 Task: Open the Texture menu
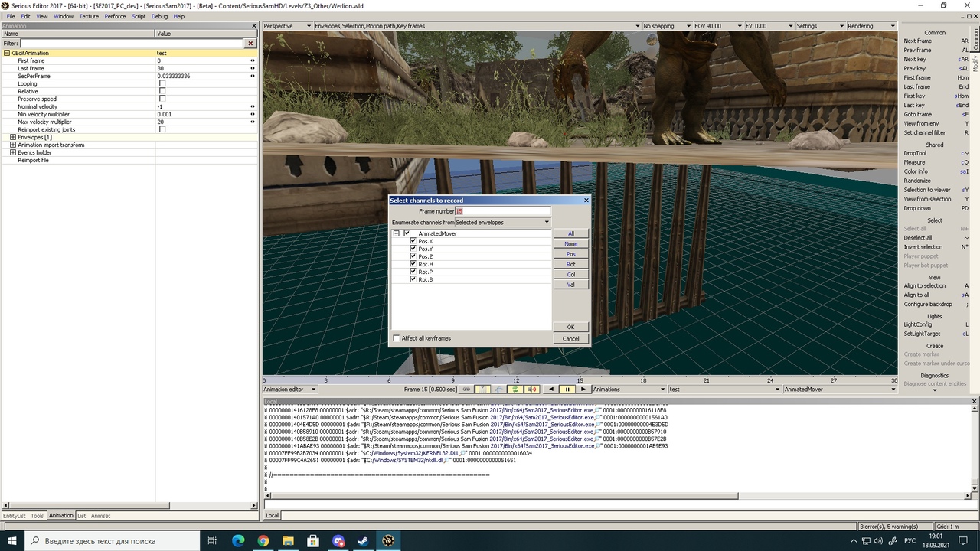[x=89, y=16]
